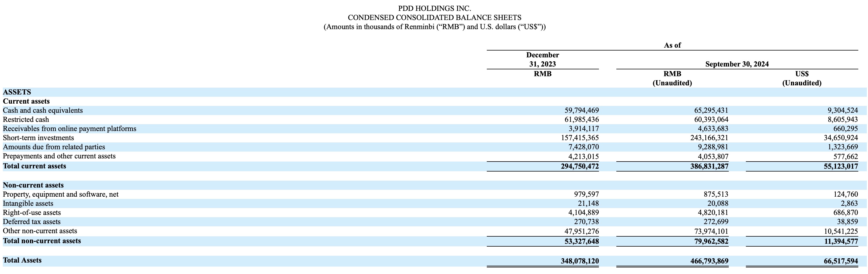The height and width of the screenshot is (274, 868).
Task: Click the value 65,295,431
Action: click(x=711, y=110)
